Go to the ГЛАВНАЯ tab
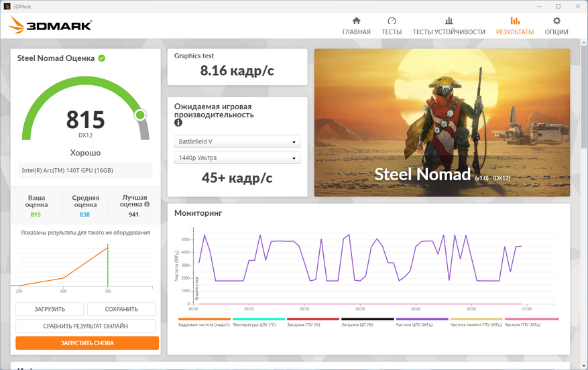Screen dimensions: 588x370 356,32
